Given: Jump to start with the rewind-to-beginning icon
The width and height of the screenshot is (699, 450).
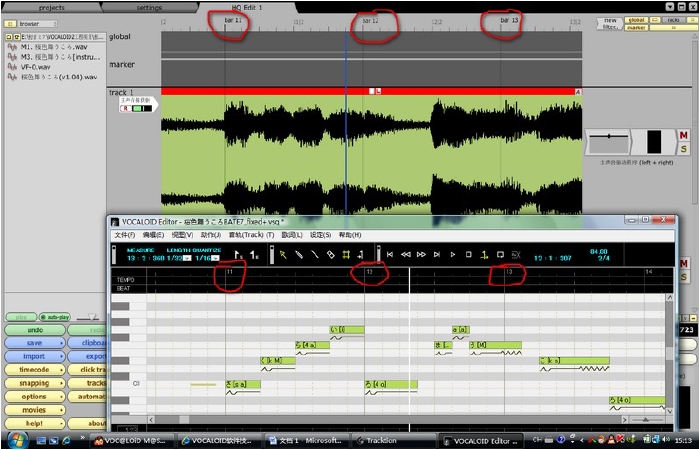Looking at the screenshot, I should click(x=390, y=255).
